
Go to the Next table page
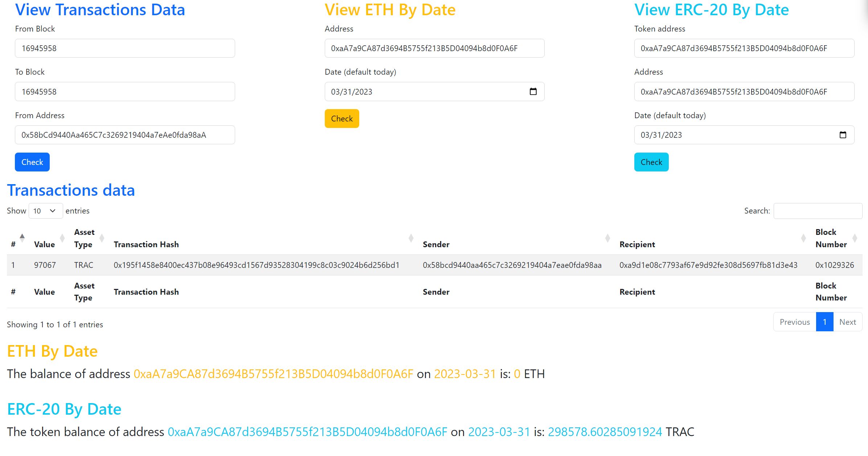click(x=847, y=322)
